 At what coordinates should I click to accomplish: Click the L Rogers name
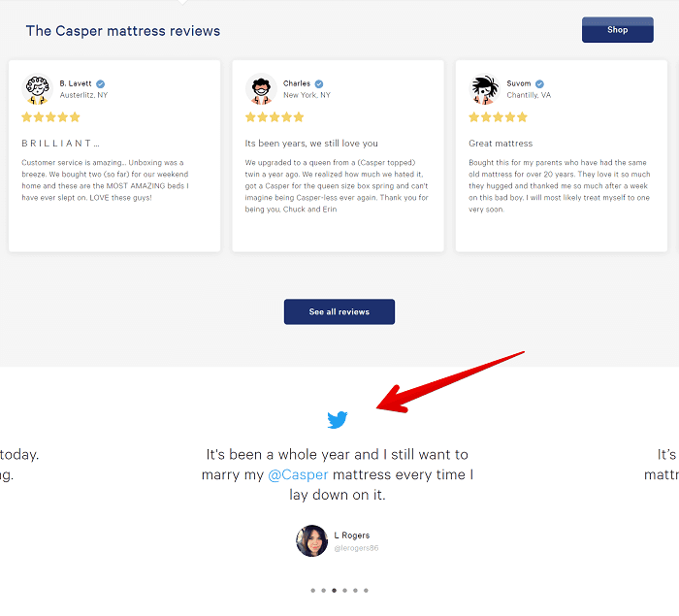point(351,535)
